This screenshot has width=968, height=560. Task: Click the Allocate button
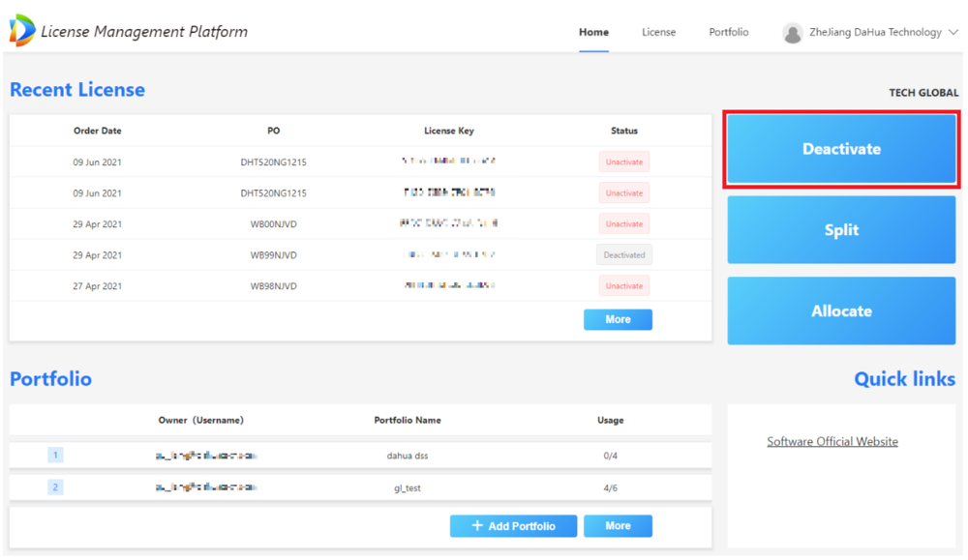coord(841,310)
